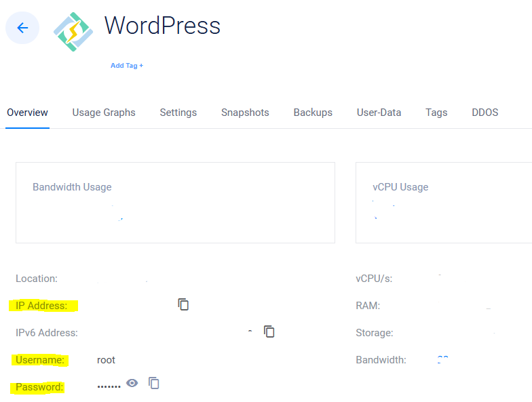Click the Username label

40,359
